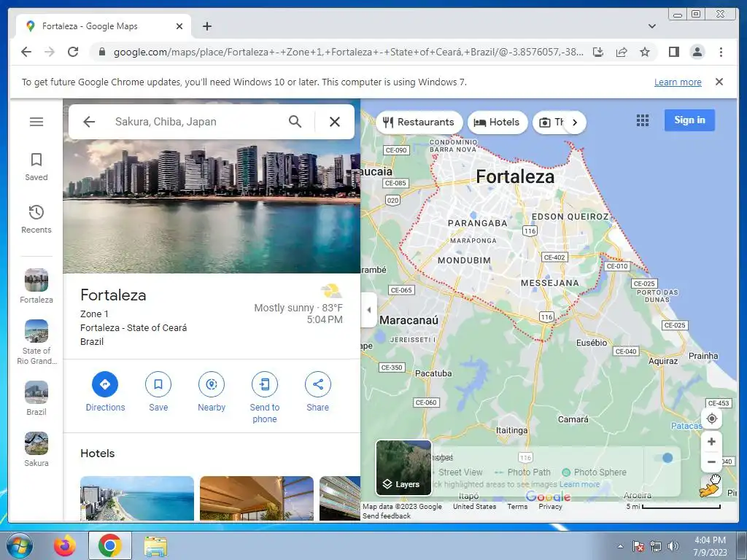Click the Directions button
Image resolution: width=747 pixels, height=560 pixels.
tap(105, 392)
